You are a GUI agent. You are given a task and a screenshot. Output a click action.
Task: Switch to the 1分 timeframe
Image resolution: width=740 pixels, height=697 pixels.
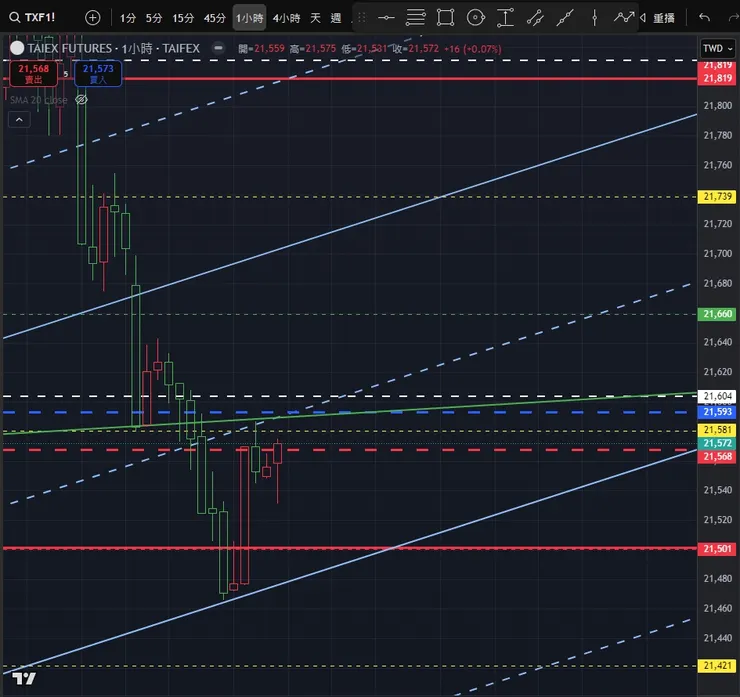[127, 18]
